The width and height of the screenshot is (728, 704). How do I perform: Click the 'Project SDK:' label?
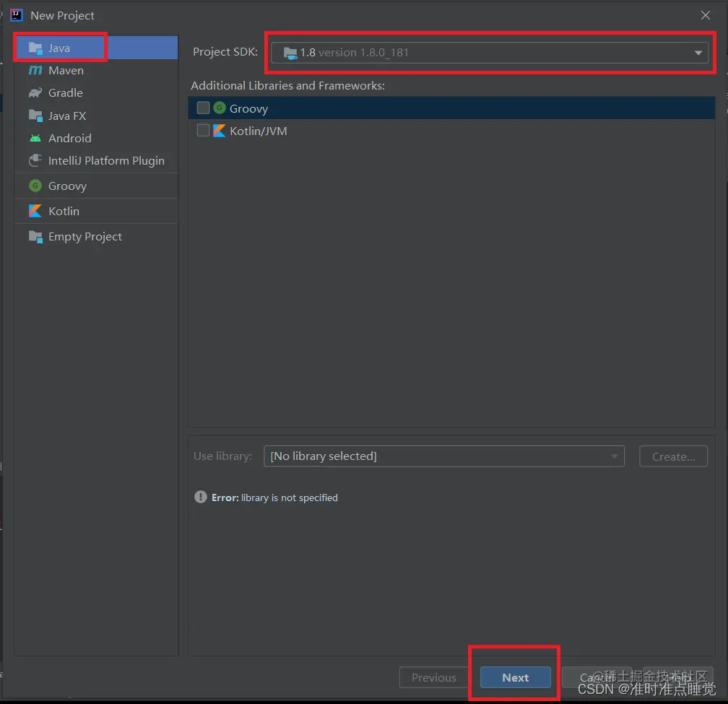tap(225, 51)
